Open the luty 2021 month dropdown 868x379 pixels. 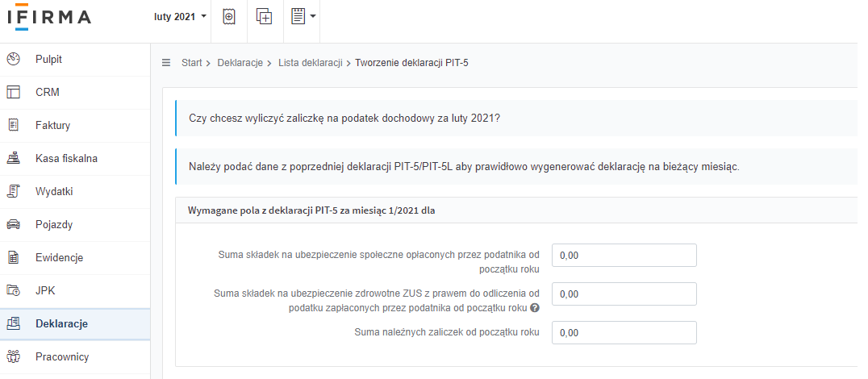pyautogui.click(x=181, y=17)
